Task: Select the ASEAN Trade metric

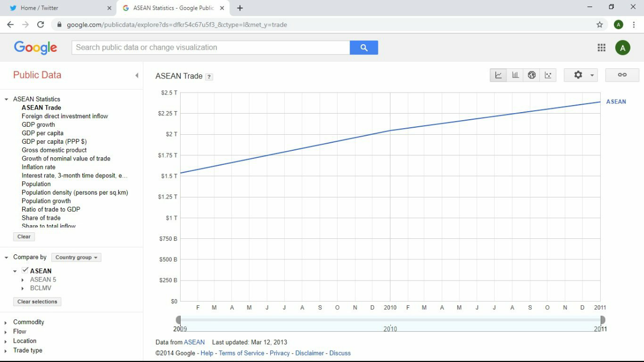Action: [x=41, y=108]
